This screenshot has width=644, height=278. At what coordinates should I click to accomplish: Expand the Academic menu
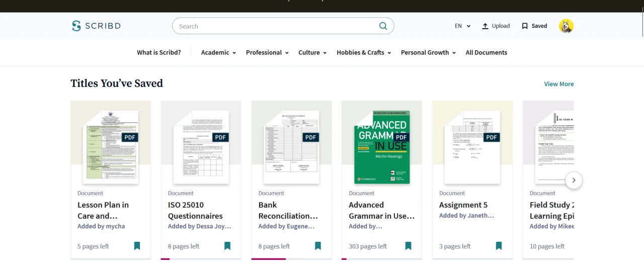[218, 52]
